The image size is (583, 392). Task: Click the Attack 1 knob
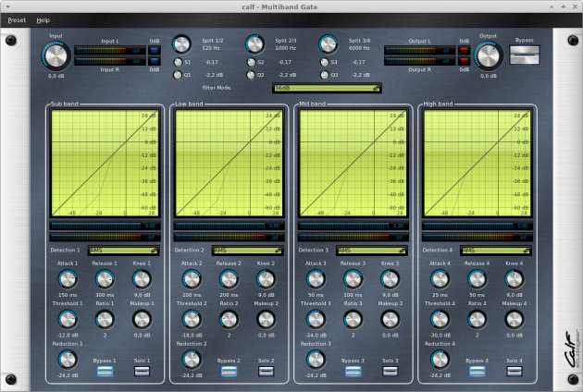[x=68, y=279]
